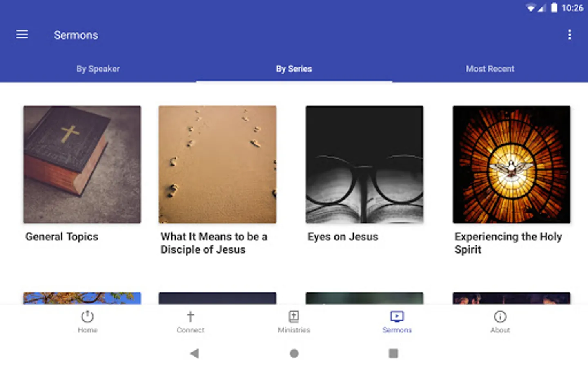Open the Eyes on Jesus glasses thumbnail

(365, 164)
